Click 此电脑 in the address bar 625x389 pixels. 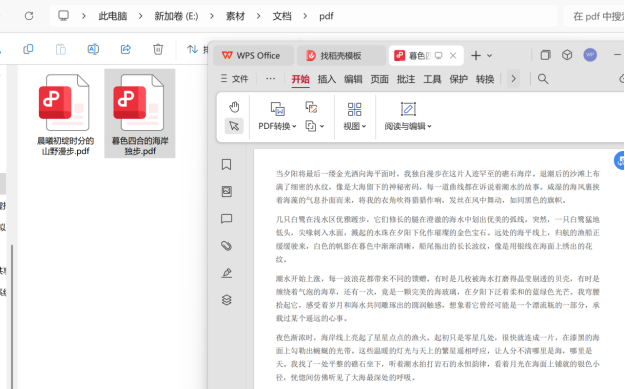coord(113,16)
